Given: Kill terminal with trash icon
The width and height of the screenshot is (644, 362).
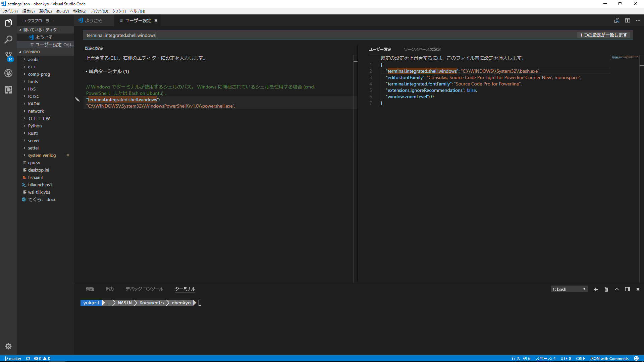Looking at the screenshot, I should point(606,289).
